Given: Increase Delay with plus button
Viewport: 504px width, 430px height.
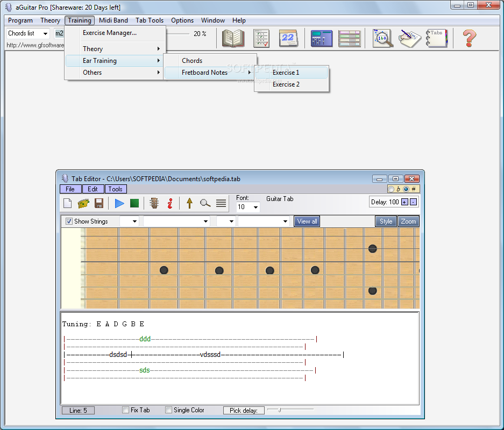Looking at the screenshot, I should pos(404,202).
